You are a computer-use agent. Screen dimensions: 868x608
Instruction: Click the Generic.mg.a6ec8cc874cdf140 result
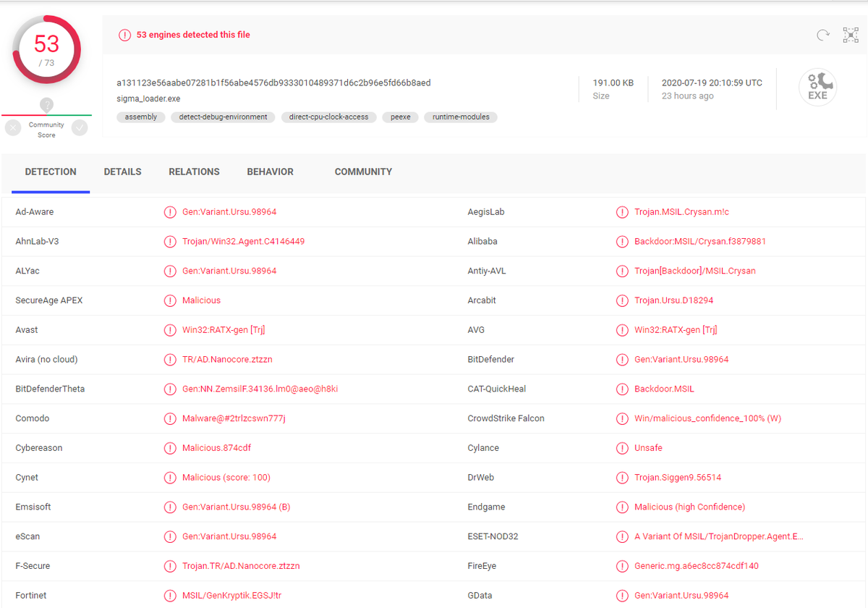click(x=697, y=566)
